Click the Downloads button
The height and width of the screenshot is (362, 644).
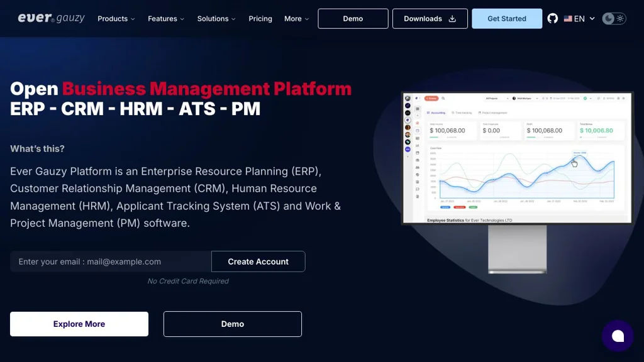tap(430, 18)
